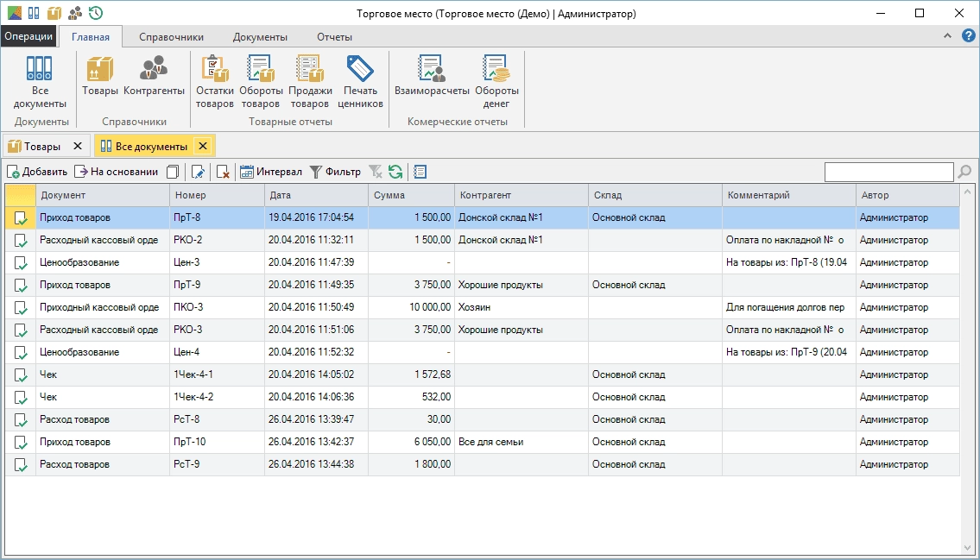Click the search magnifier icon
Image resolution: width=980 pixels, height=560 pixels.
tap(964, 172)
